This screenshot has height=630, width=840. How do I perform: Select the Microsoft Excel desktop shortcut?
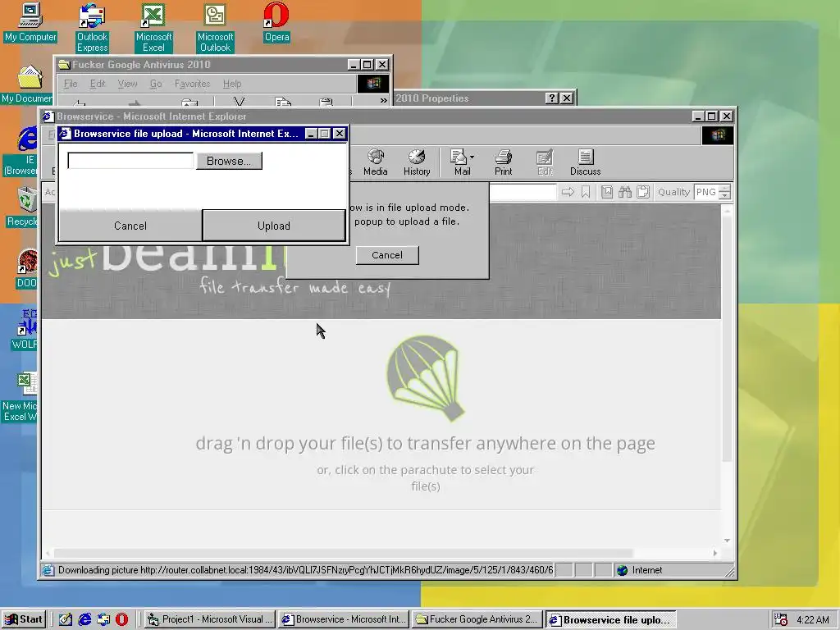coord(153,27)
